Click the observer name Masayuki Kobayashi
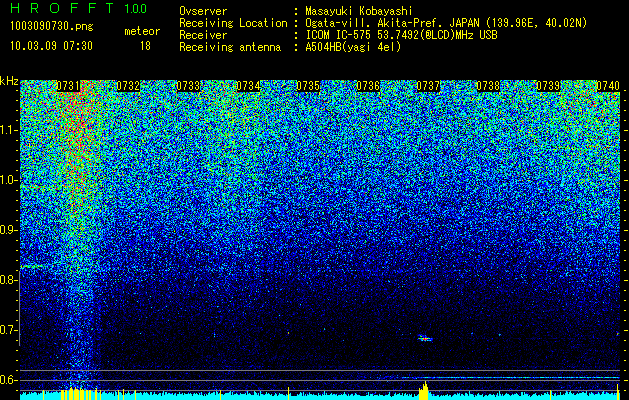Image resolution: width=629 pixels, height=400 pixels. (x=359, y=11)
